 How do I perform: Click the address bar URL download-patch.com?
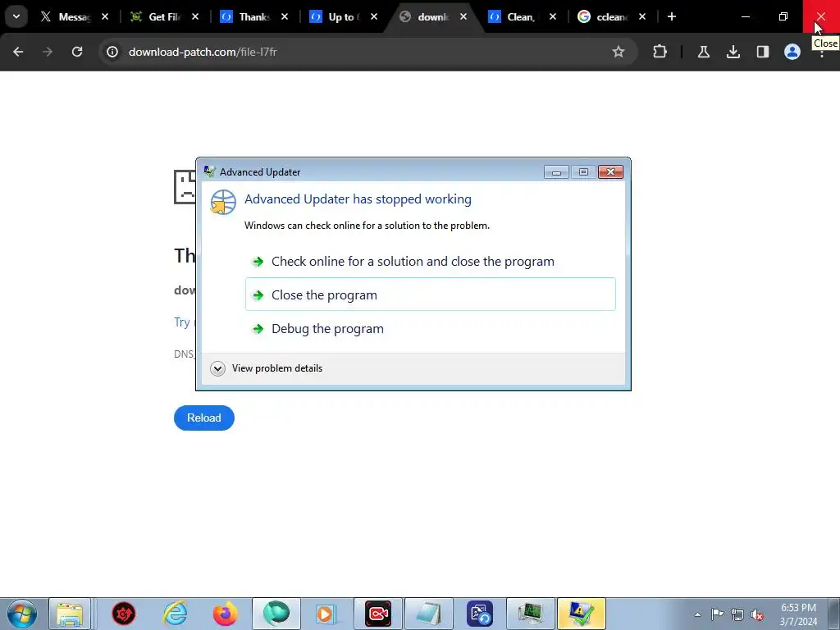tap(203, 52)
